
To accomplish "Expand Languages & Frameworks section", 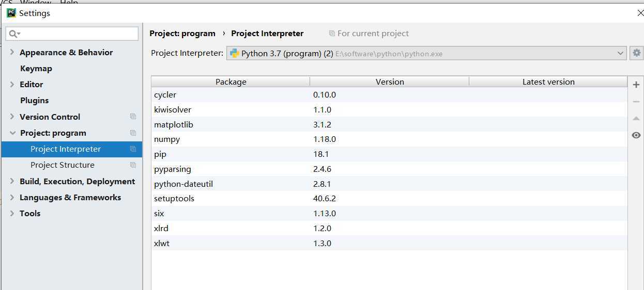I will pyautogui.click(x=12, y=197).
